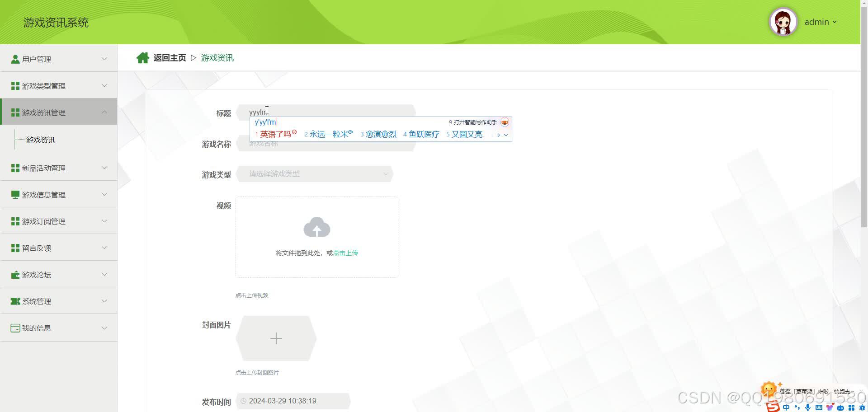Click the 点击上传 upload link

click(345, 253)
